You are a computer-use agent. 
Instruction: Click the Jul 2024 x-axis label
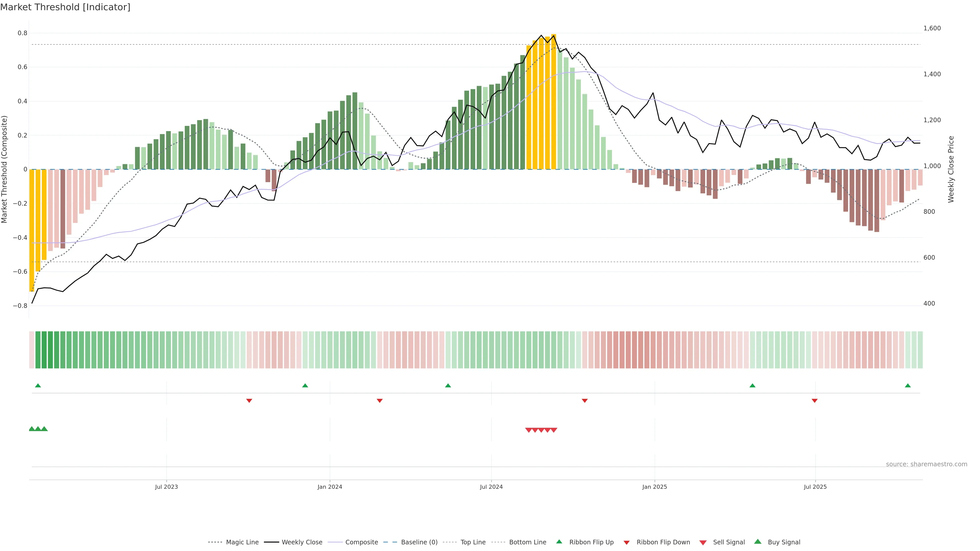click(x=491, y=487)
